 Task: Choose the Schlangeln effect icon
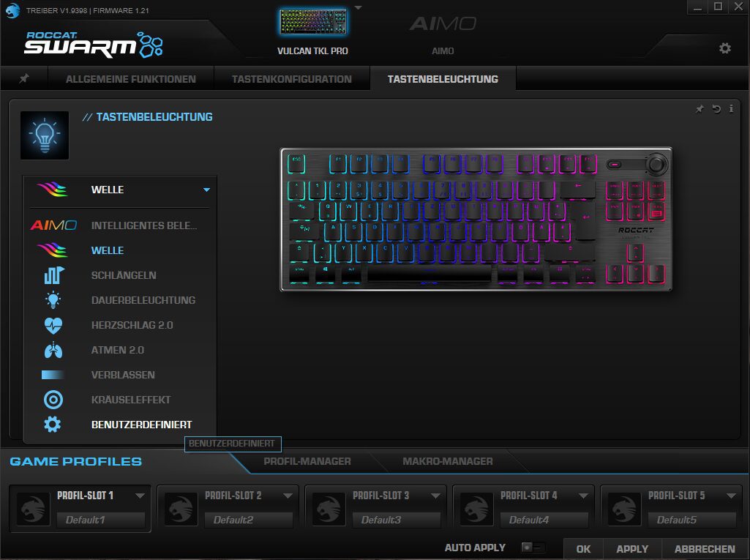click(53, 275)
